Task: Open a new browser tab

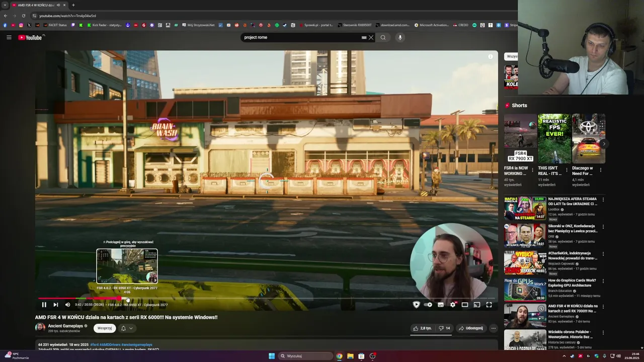Action: point(73,5)
